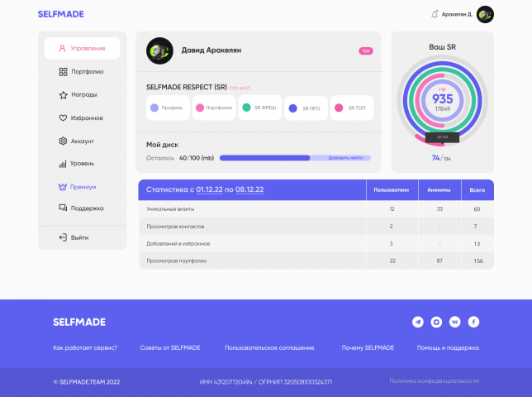Screen dimensions: 532x397
Task: Select the Портфолио SR chip
Action: pyautogui.click(x=214, y=108)
